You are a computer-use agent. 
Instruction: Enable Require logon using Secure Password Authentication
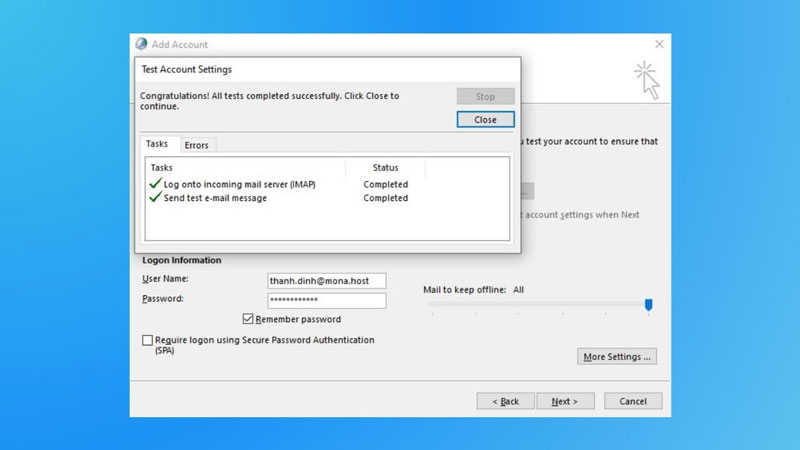click(147, 340)
